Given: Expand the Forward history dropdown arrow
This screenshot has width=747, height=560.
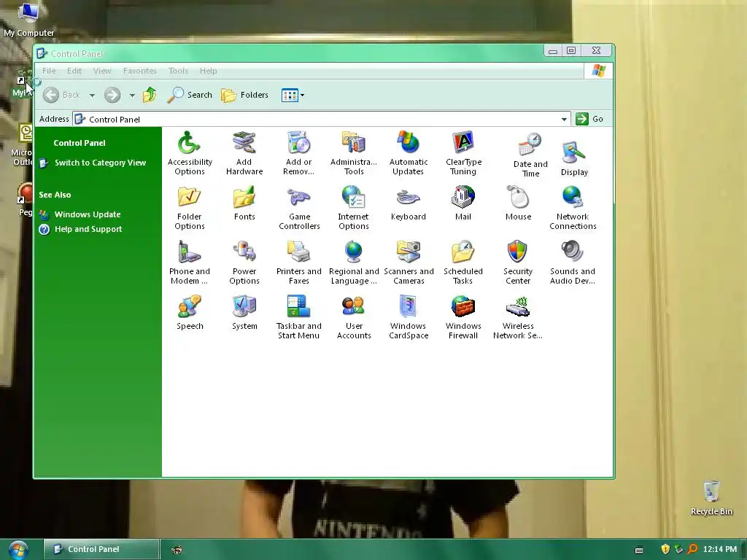Looking at the screenshot, I should (132, 96).
